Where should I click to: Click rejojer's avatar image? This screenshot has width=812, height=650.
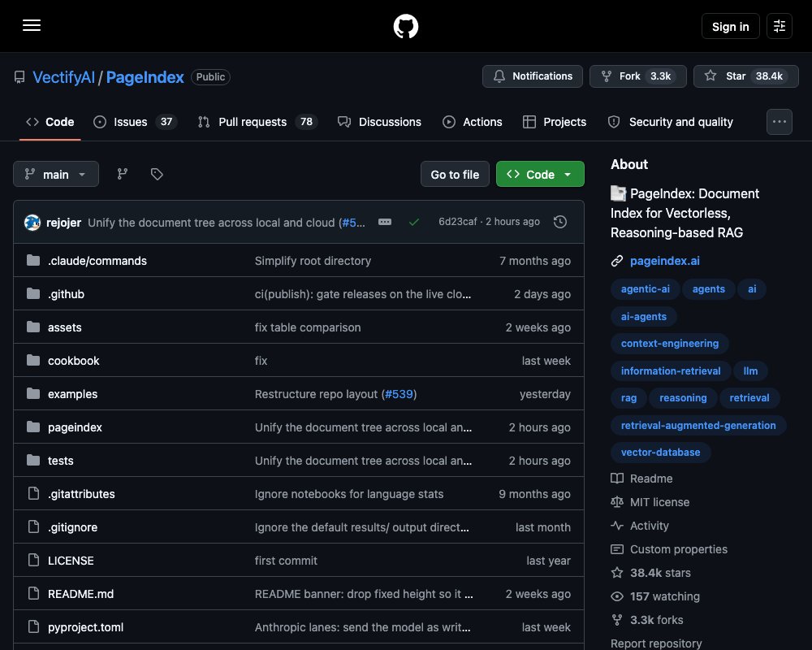point(32,223)
